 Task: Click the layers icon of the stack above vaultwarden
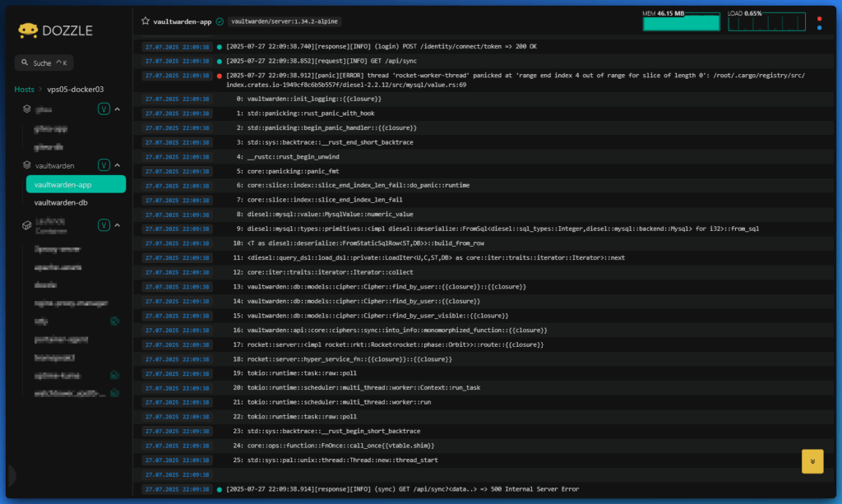pos(27,109)
